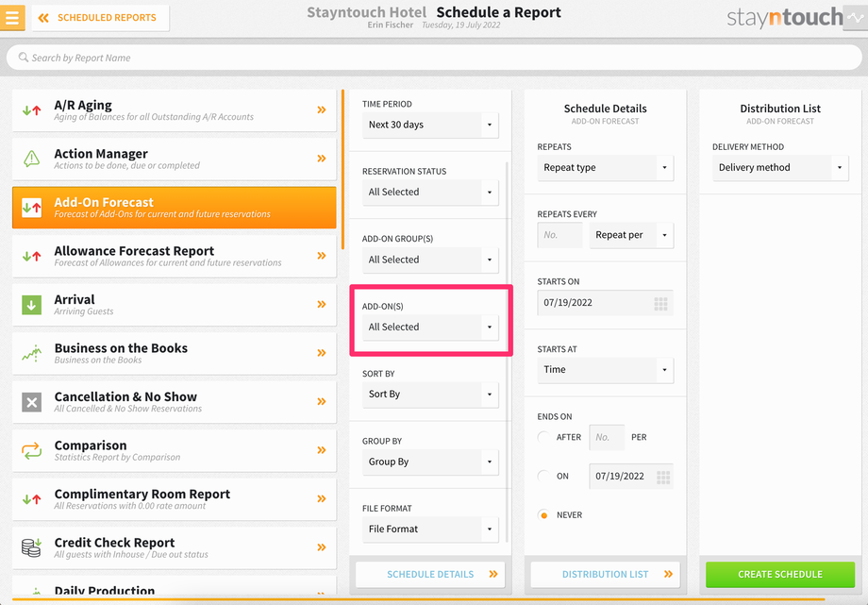Screen dimensions: 868x605
Task: Click the magnifier search icon
Action: pyautogui.click(x=24, y=57)
